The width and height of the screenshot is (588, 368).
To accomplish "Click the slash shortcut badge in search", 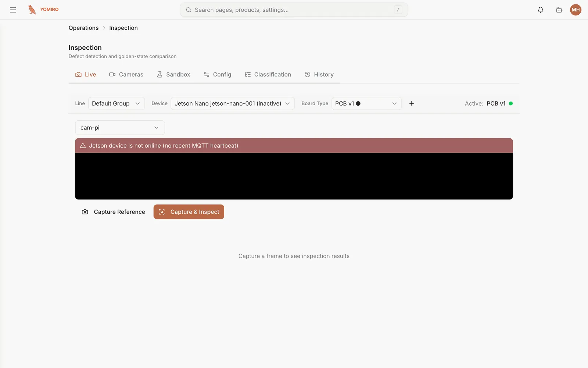I will click(398, 10).
